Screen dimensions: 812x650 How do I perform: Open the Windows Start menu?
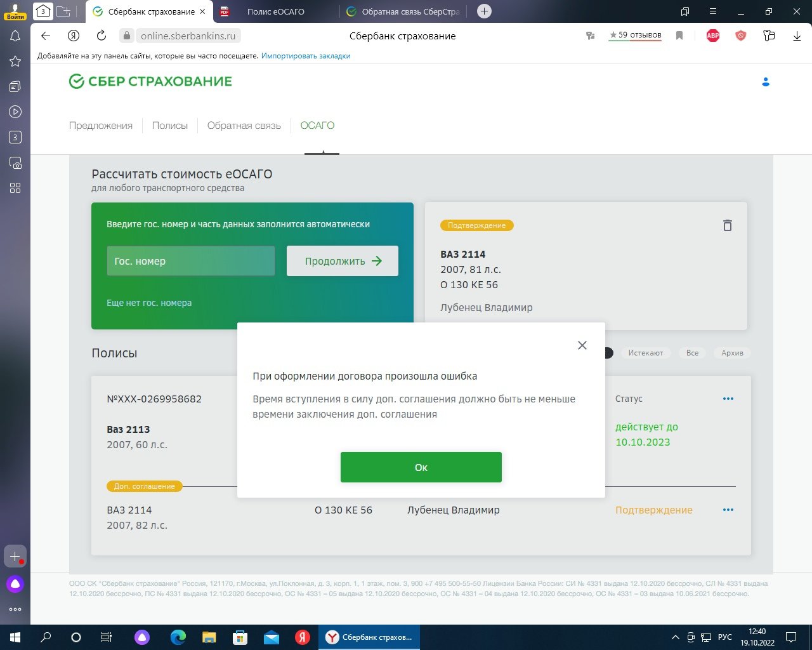pos(15,637)
